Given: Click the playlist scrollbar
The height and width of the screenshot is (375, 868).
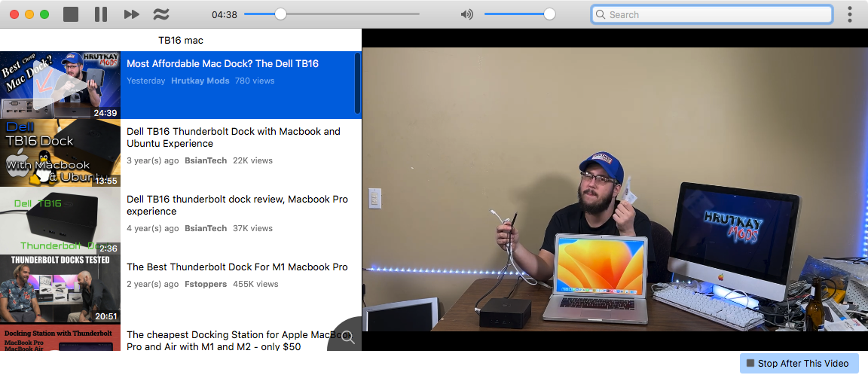Looking at the screenshot, I should pos(358,83).
